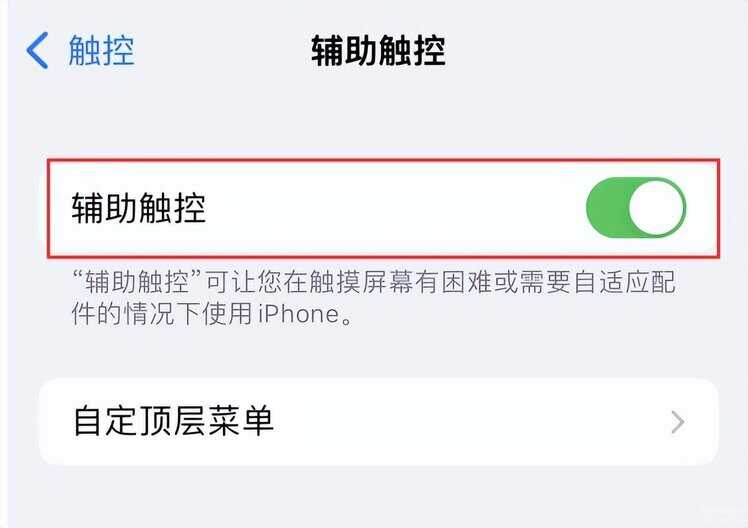Click the word iPhone in the description
This screenshot has height=528, width=748.
point(299,314)
